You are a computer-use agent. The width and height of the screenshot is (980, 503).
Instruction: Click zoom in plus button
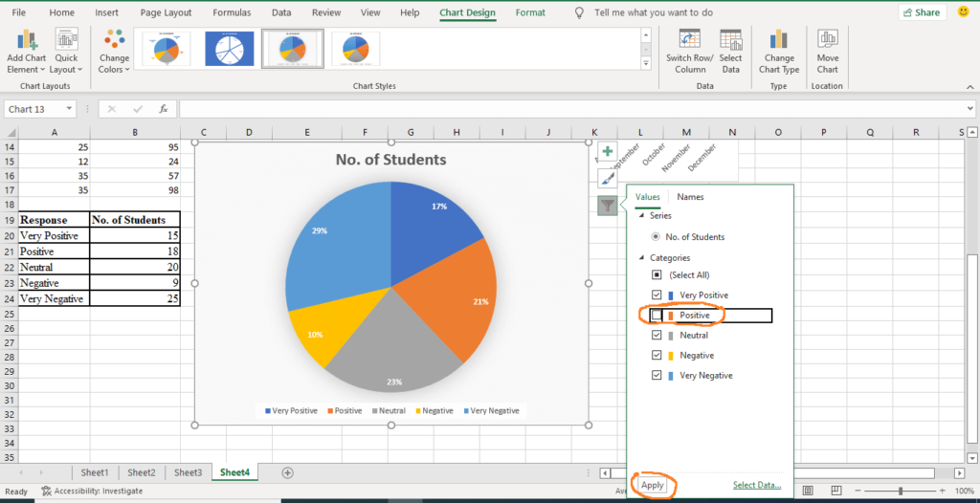click(942, 492)
